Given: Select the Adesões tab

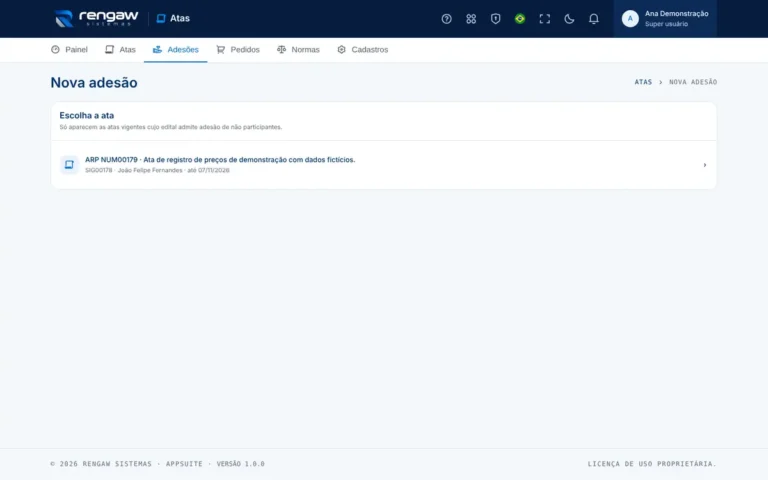Looking at the screenshot, I should (x=175, y=49).
